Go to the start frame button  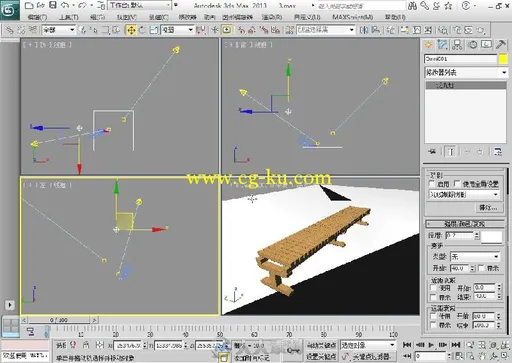(407, 345)
